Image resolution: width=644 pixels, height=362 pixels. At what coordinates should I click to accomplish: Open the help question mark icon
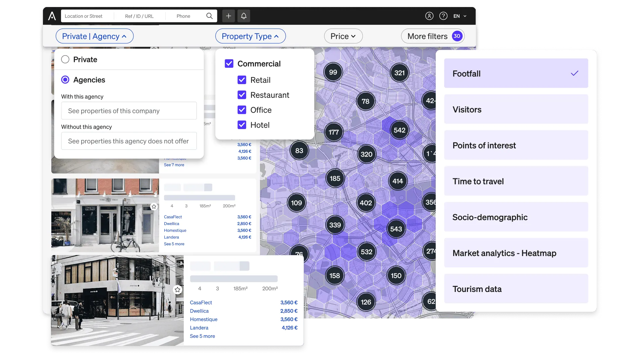tap(443, 16)
